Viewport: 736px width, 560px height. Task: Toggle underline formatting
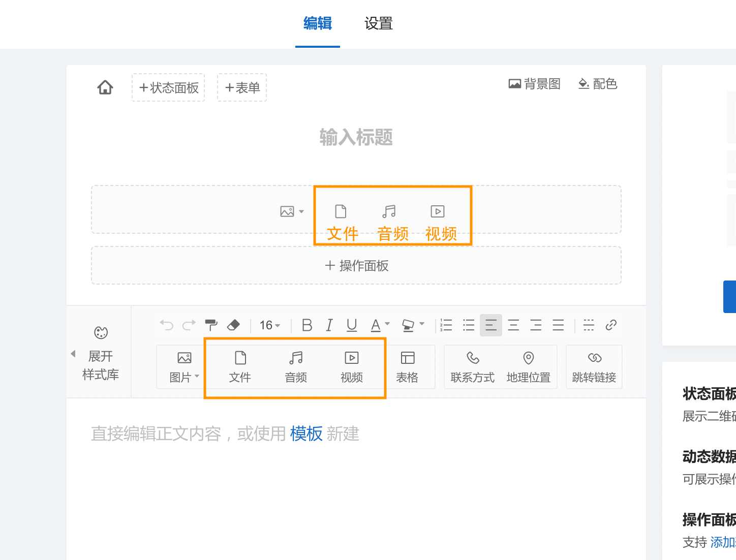pyautogui.click(x=352, y=325)
